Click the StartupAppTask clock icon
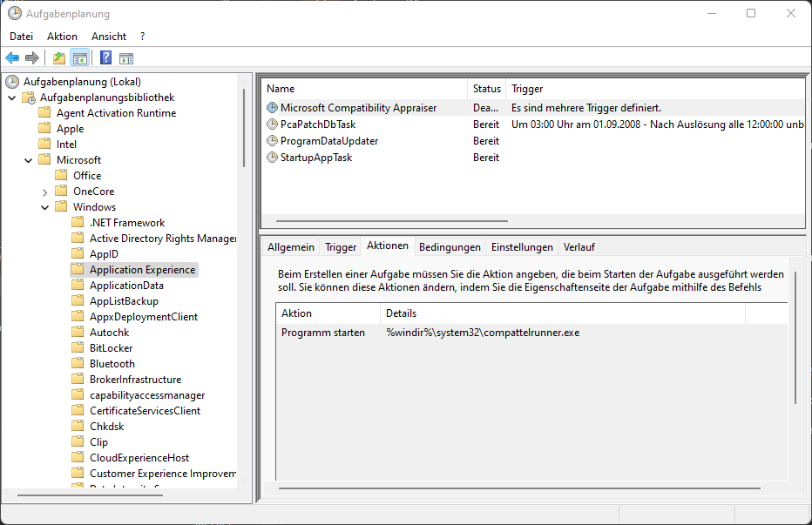The height and width of the screenshot is (525, 812). tap(272, 158)
